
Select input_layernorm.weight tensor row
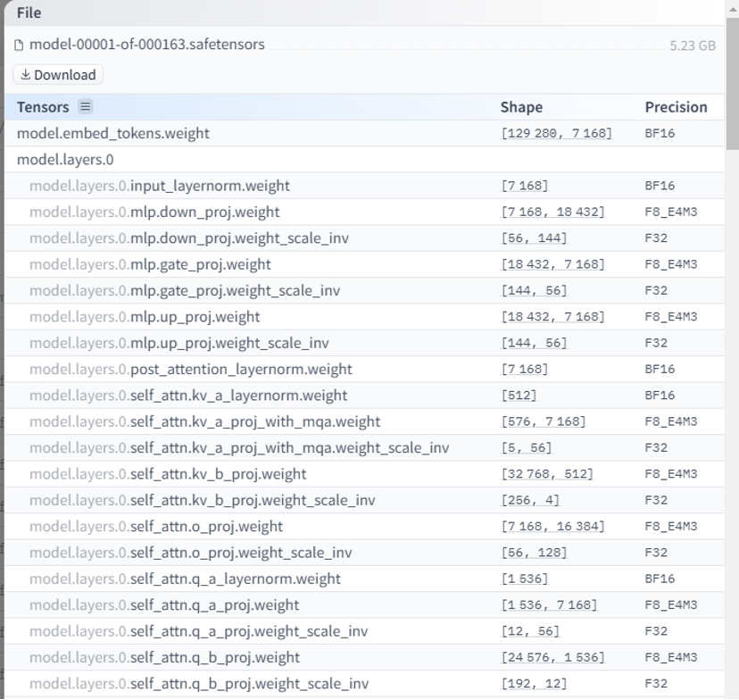coord(364,186)
